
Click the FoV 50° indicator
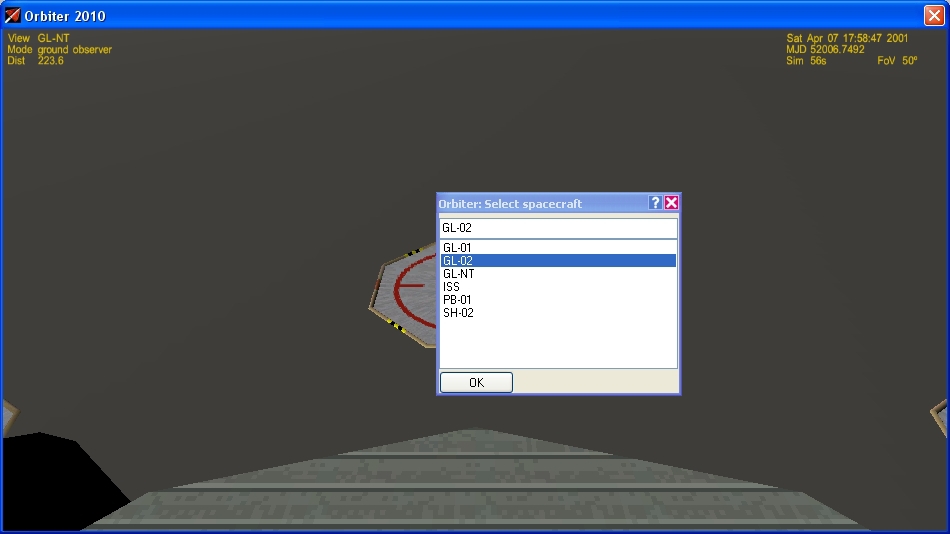tap(896, 61)
